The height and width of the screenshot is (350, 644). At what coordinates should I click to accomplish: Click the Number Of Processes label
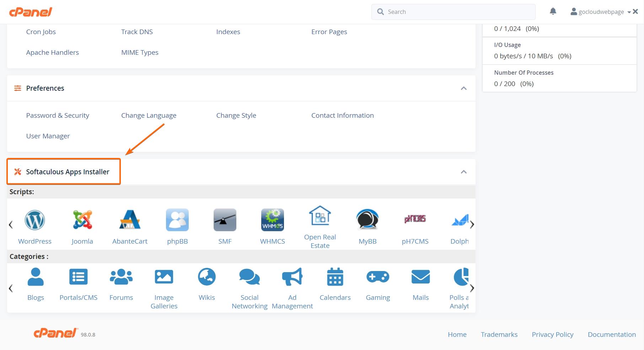[524, 73]
